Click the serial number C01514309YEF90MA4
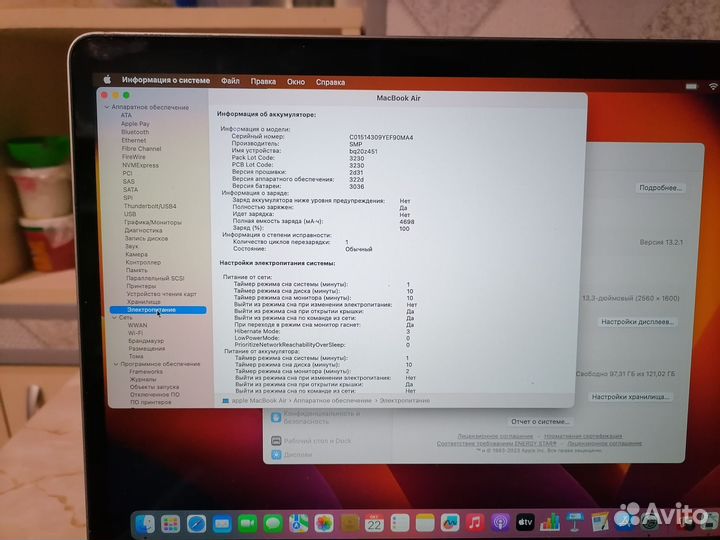720x540 pixels. point(381,137)
